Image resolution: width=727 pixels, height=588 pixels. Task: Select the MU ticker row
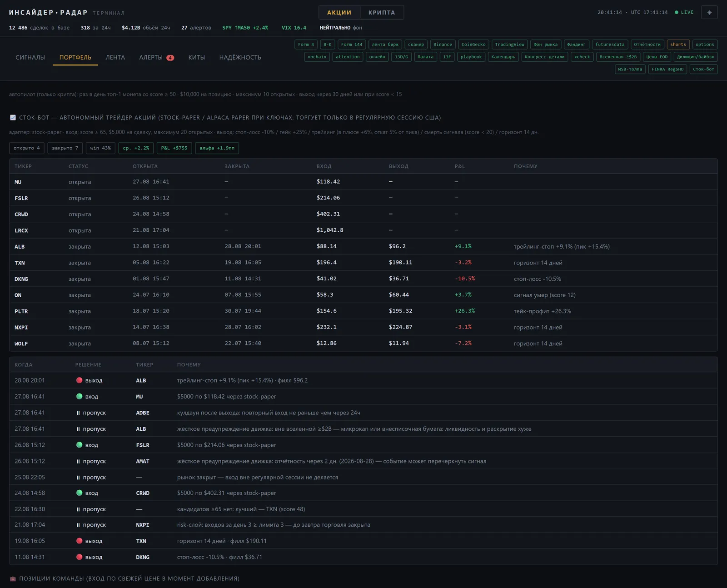(363, 182)
